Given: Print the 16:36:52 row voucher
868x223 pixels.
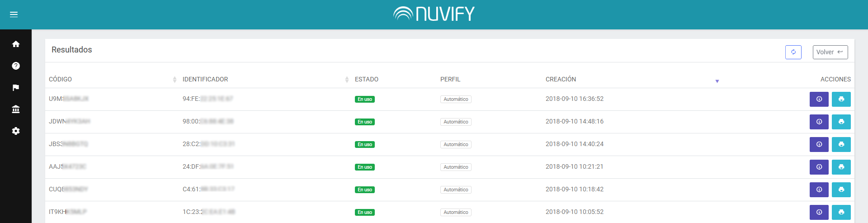Looking at the screenshot, I should pyautogui.click(x=841, y=99).
